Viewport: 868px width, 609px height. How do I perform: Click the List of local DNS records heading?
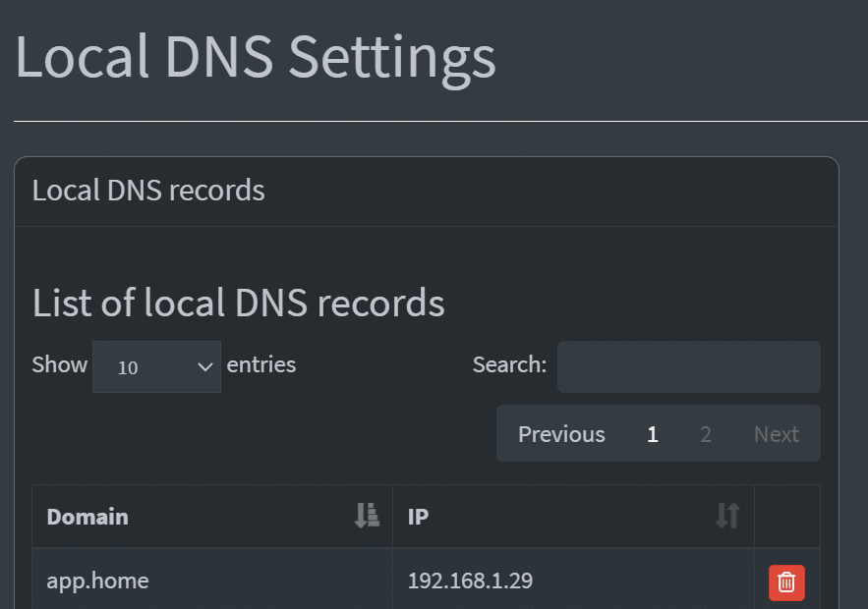click(x=239, y=304)
